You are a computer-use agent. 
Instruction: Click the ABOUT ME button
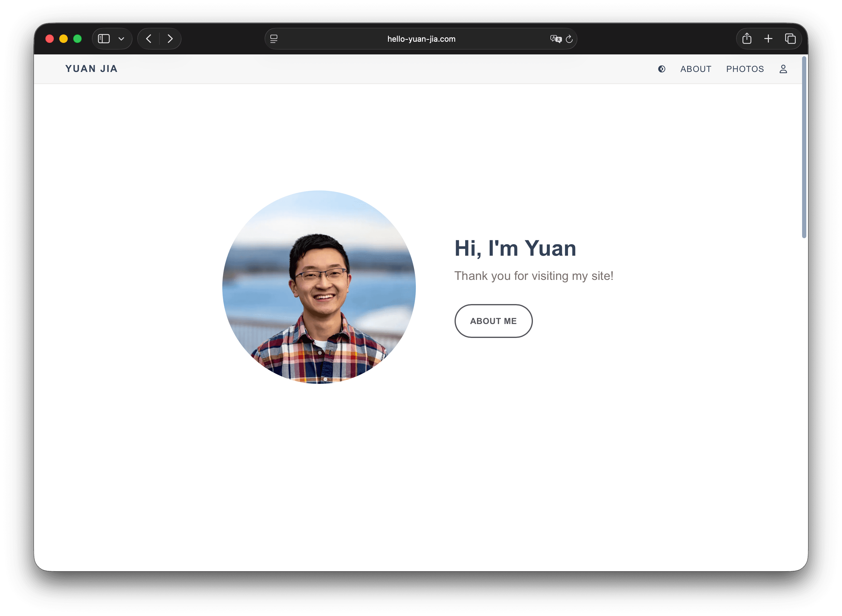493,321
